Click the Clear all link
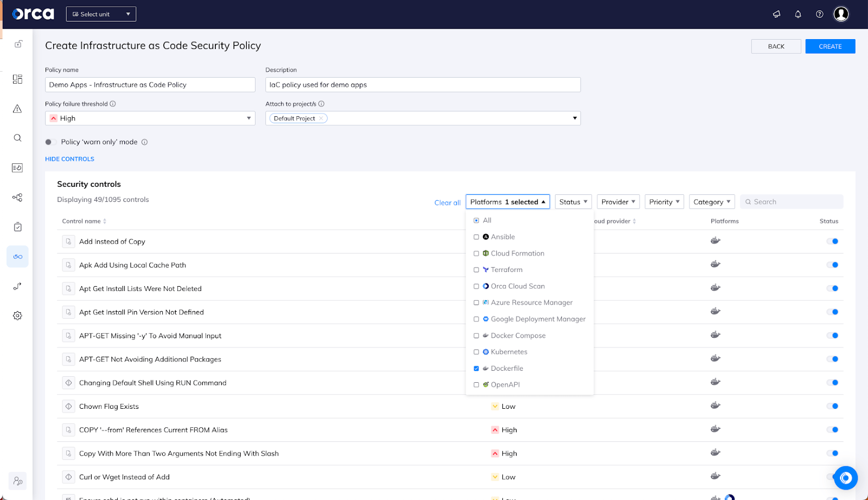 coord(446,202)
